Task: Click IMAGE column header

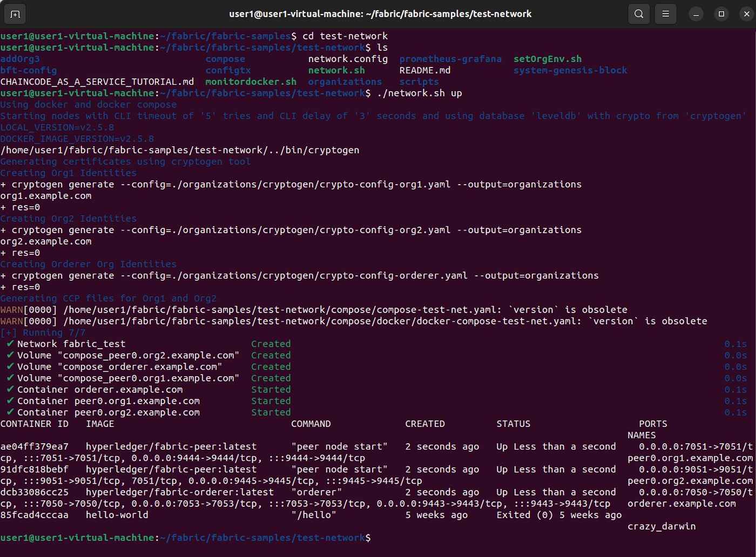Action: [100, 424]
